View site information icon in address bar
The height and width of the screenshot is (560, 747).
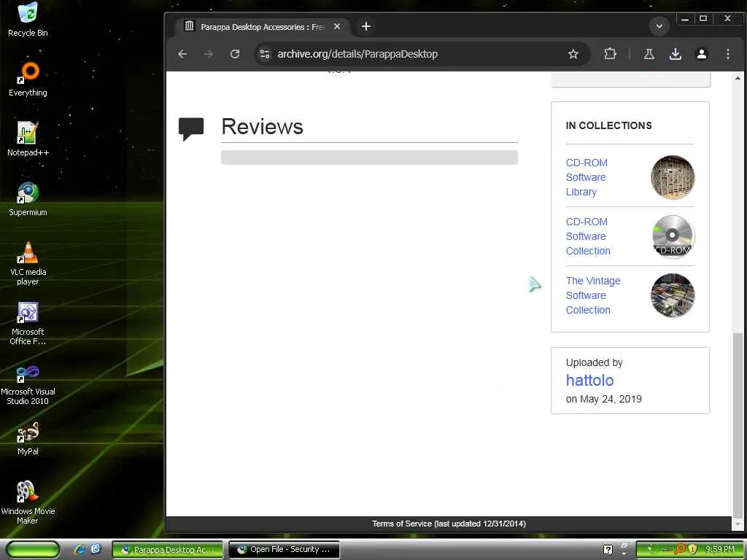click(265, 54)
